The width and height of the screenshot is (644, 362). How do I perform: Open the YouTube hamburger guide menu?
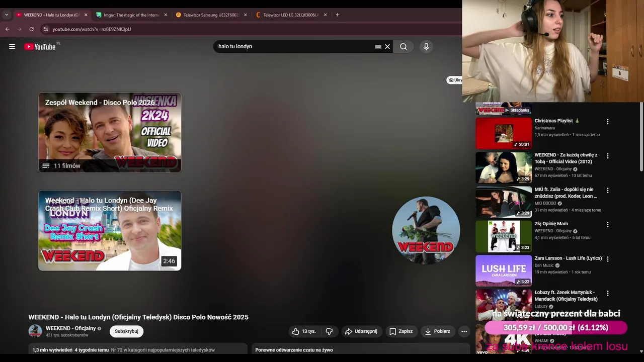[12, 47]
